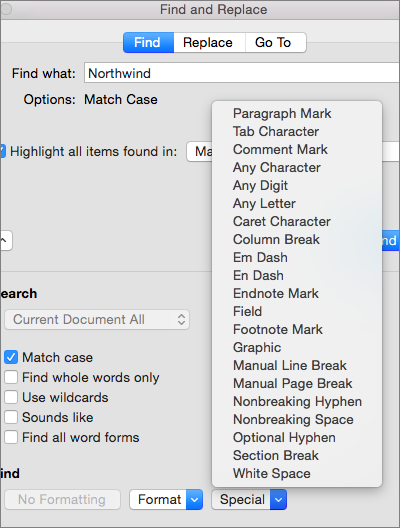
Task: Open the Highlight items found in dropdown
Action: click(199, 152)
